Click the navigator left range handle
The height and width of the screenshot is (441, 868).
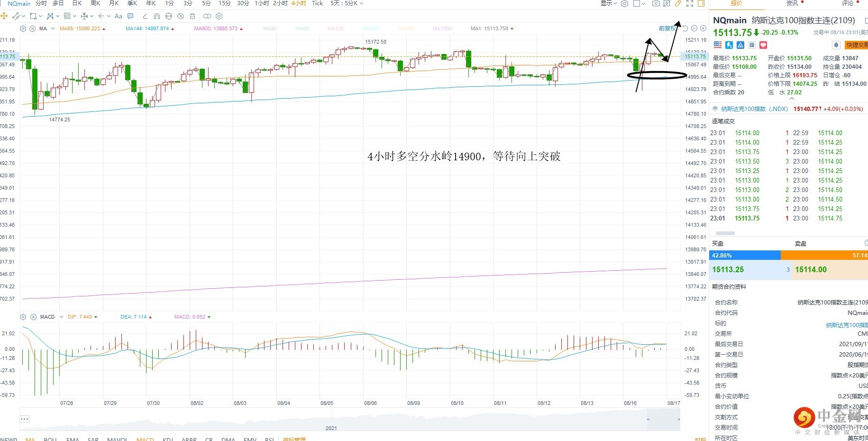coord(649,419)
